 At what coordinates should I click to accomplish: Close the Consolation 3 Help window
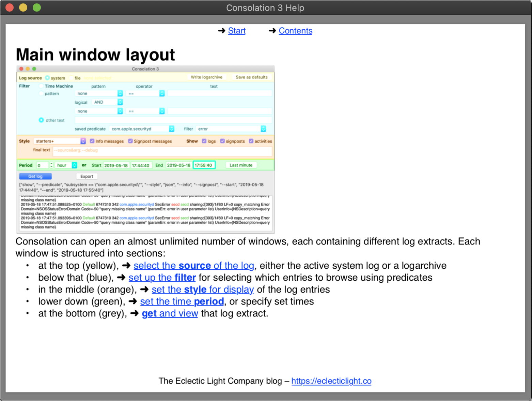click(x=10, y=8)
